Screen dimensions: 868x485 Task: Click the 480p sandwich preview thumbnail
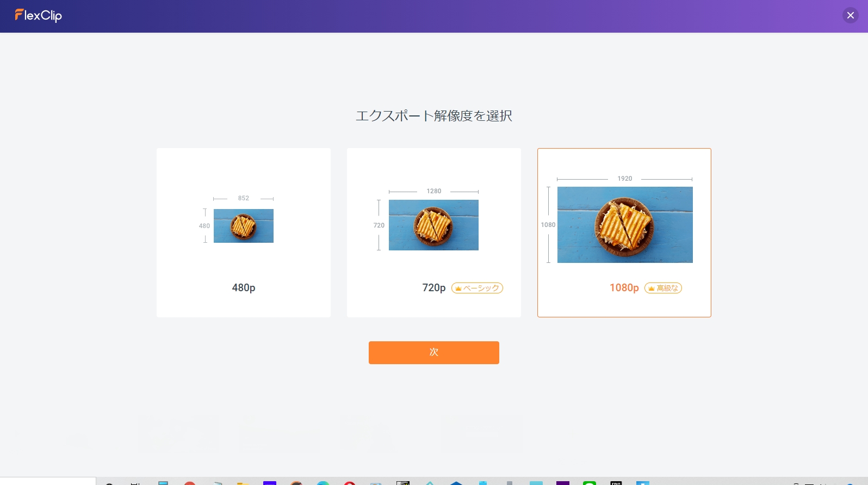pos(244,226)
